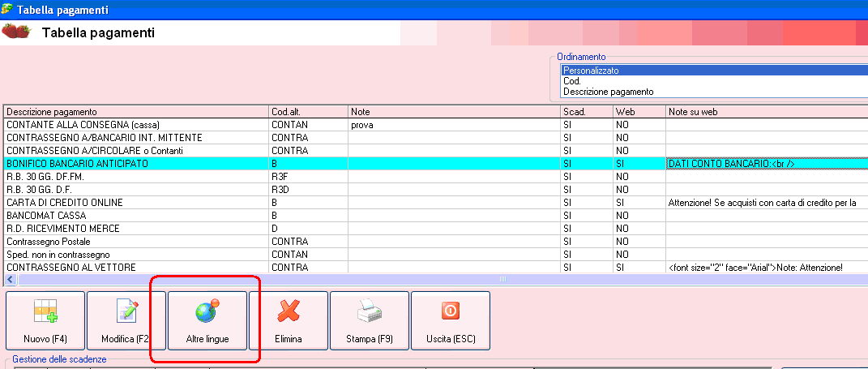Screen dimensions: 868x369
Task: Select row CONTRASSEGNO A/BANCARIO INT. MITTENTE
Action: tap(436, 137)
